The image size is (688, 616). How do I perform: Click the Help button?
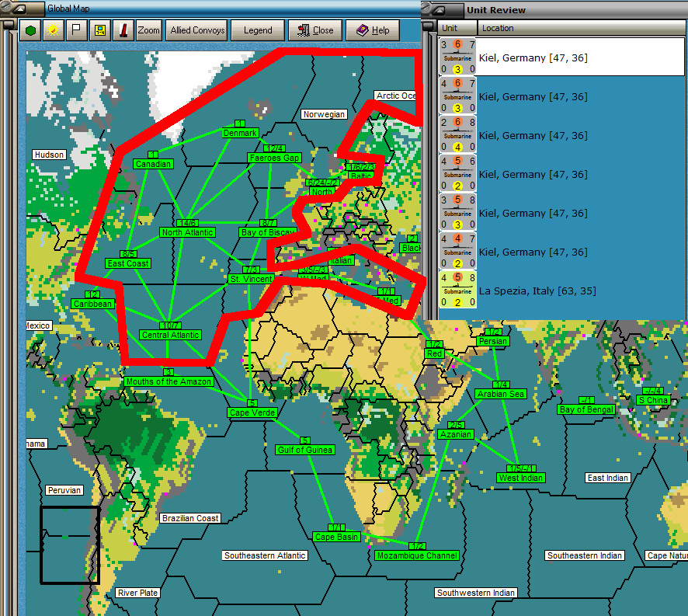click(x=373, y=30)
